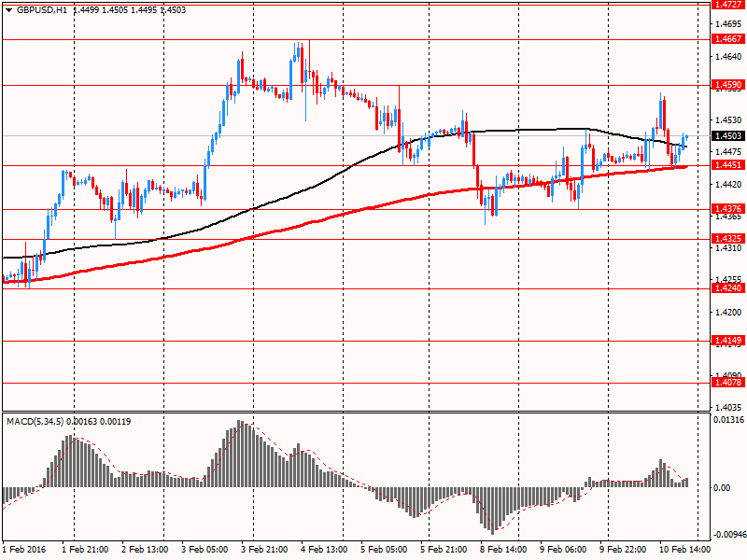The height and width of the screenshot is (560, 747).
Task: Click the MACD(5,34,5) indicator label
Action: 35,422
